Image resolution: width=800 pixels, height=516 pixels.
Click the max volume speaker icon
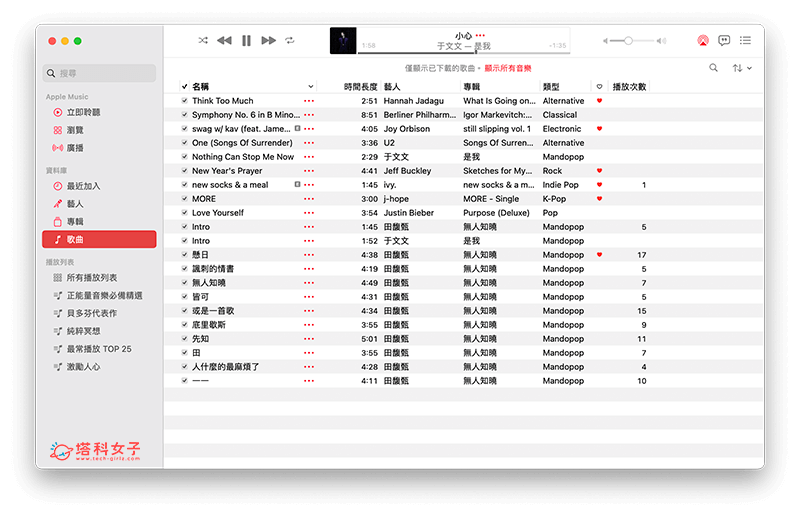click(x=662, y=41)
